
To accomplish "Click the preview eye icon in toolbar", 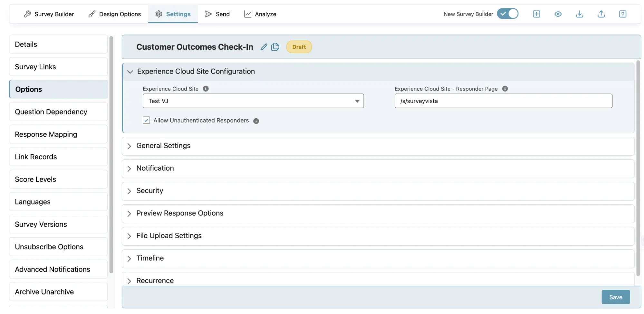I will pos(558,14).
